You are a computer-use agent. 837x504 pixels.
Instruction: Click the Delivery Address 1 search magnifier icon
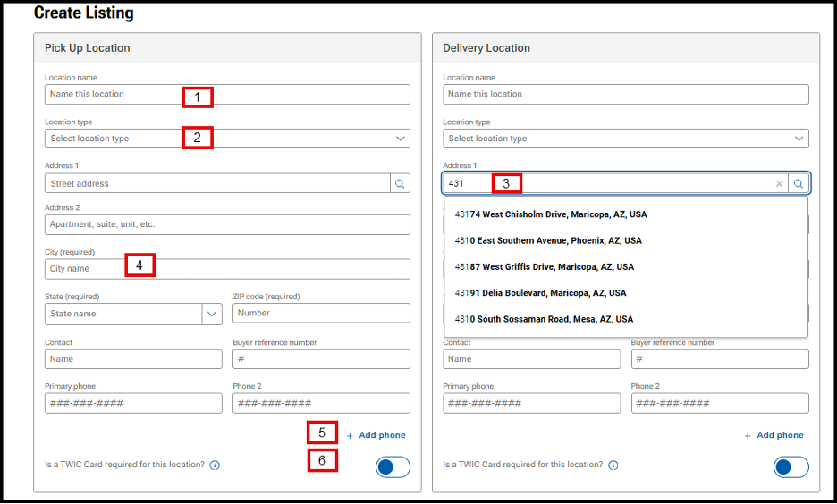coord(799,183)
